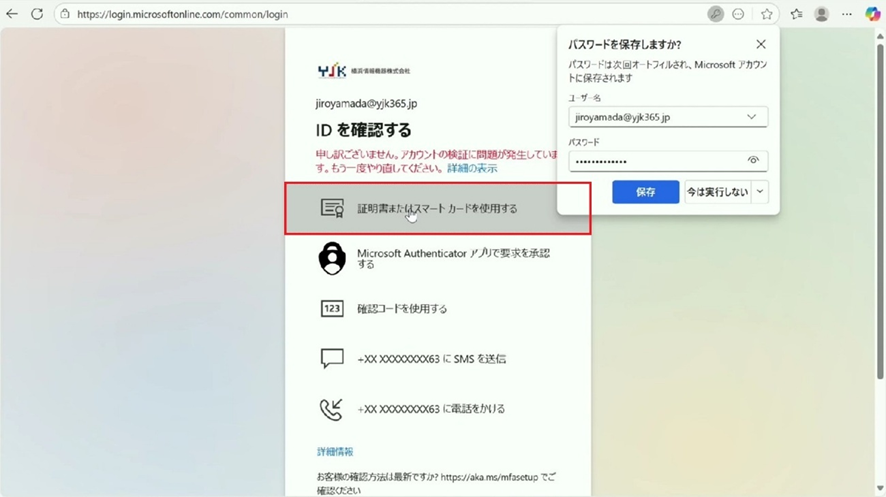This screenshot has height=497, width=886.
Task: Show password with the eye icon
Action: click(754, 160)
